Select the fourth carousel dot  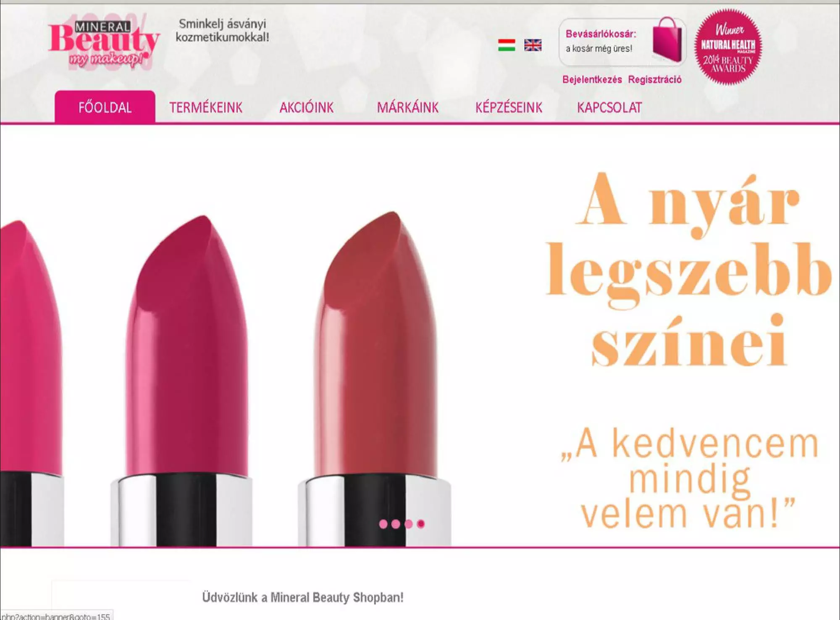pos(421,524)
